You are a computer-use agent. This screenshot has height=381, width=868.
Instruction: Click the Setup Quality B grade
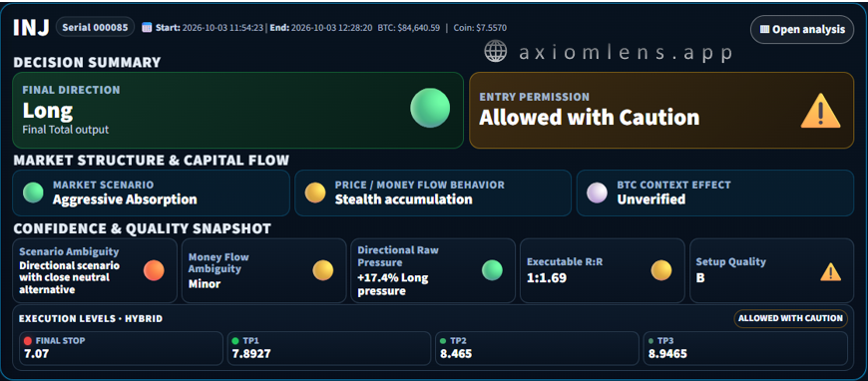click(x=700, y=278)
